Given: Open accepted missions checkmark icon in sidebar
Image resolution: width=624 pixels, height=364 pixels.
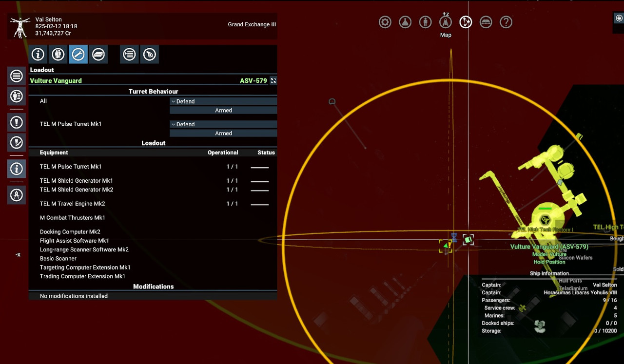Looking at the screenshot, I should 17,142.
